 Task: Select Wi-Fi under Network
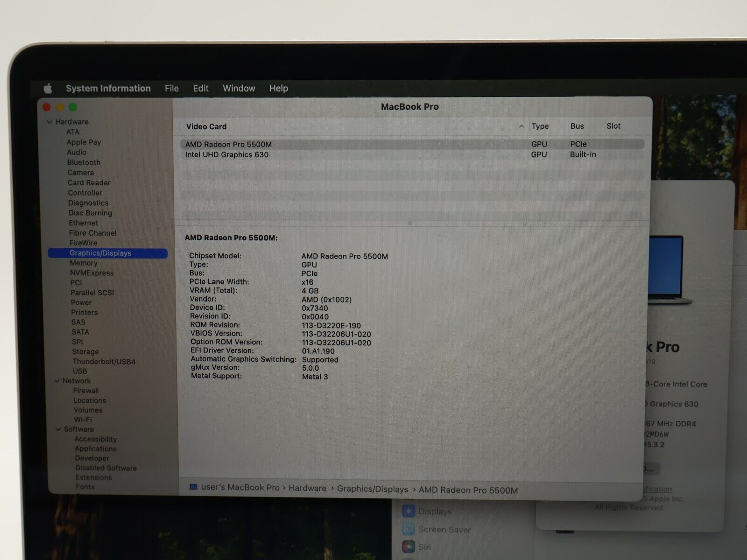pos(83,420)
